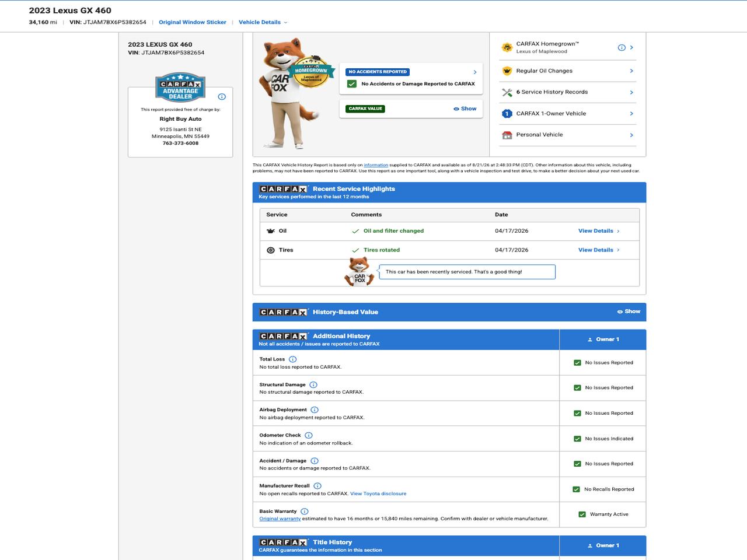Viewport: 747px width, 560px height.
Task: Click the 2023 Lexus GX 460 page title
Action: click(x=70, y=10)
